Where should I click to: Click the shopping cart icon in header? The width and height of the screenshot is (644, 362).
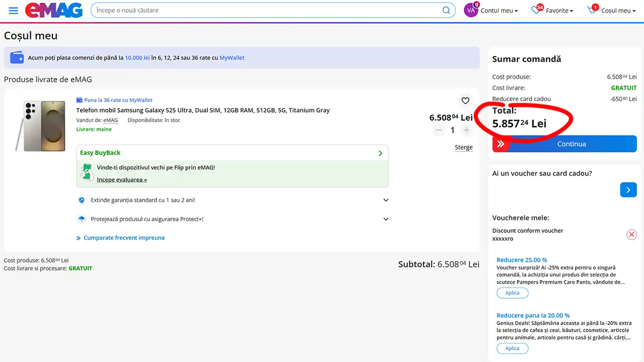click(x=592, y=10)
